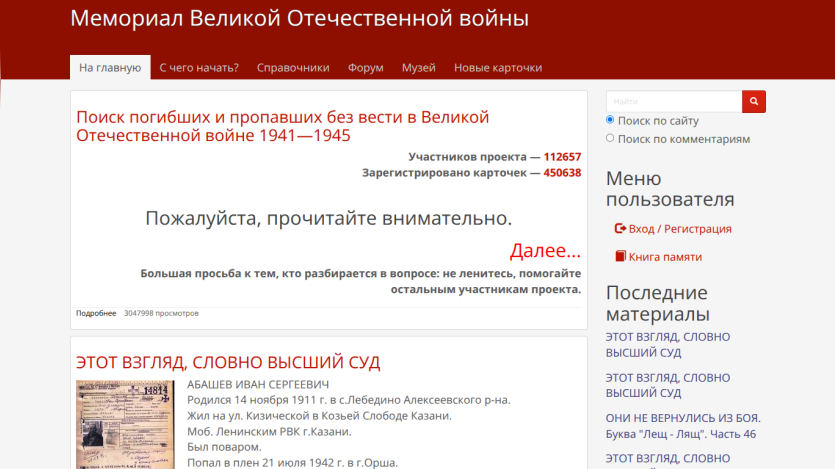Image resolution: width=835 pixels, height=469 pixels.
Task: Click the heading Пожалуйста, прочитайте внимательно.
Action: tap(329, 218)
